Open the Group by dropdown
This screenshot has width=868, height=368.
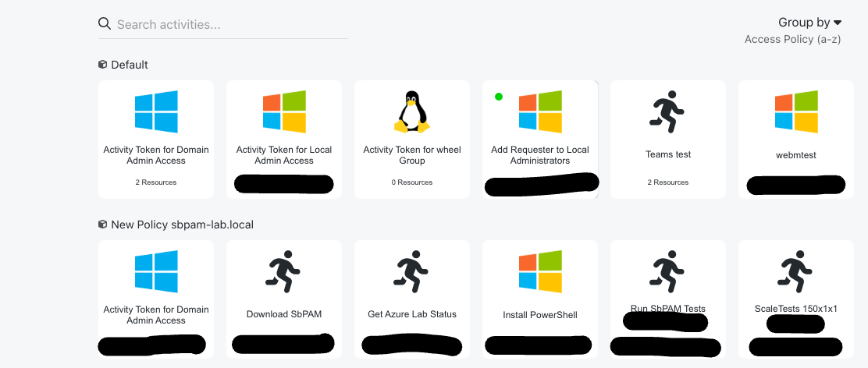tap(809, 23)
